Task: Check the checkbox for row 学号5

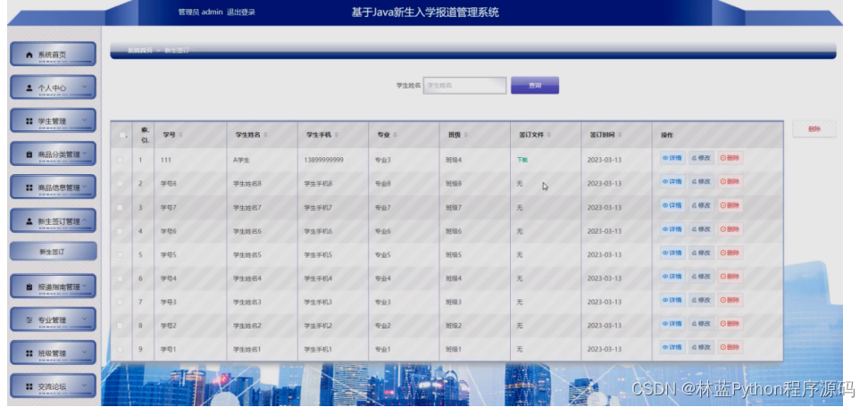Action: 121,255
